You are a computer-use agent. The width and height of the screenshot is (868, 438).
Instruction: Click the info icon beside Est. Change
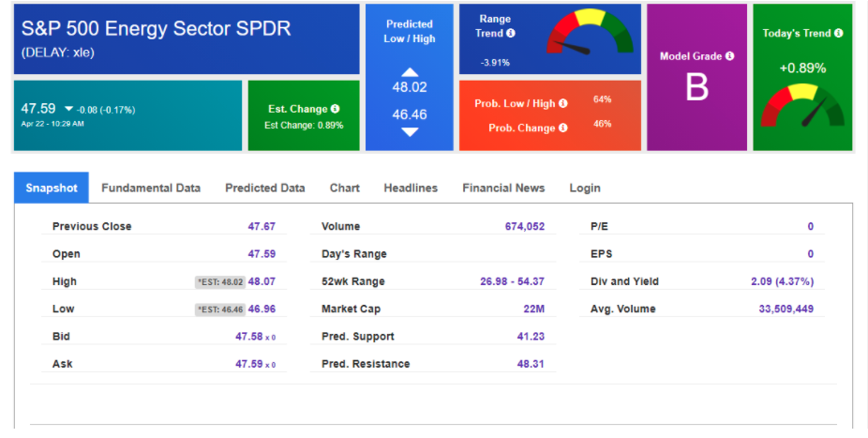point(335,109)
